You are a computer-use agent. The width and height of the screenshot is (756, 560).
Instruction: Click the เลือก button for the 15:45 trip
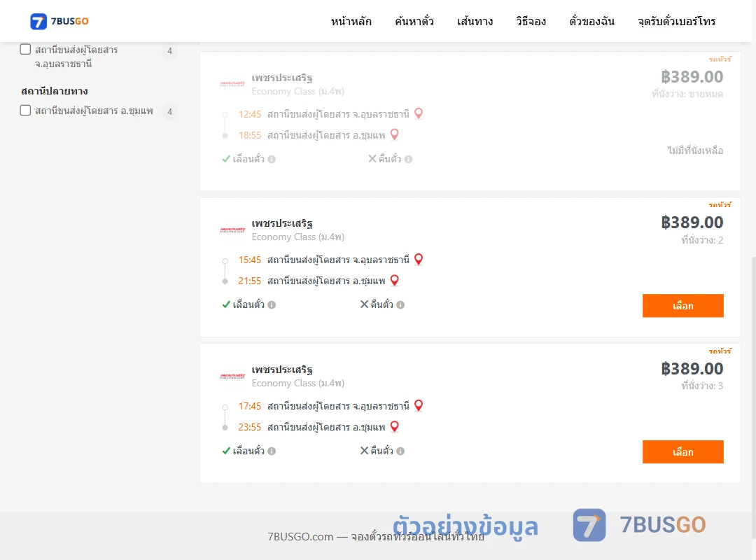[x=682, y=305]
